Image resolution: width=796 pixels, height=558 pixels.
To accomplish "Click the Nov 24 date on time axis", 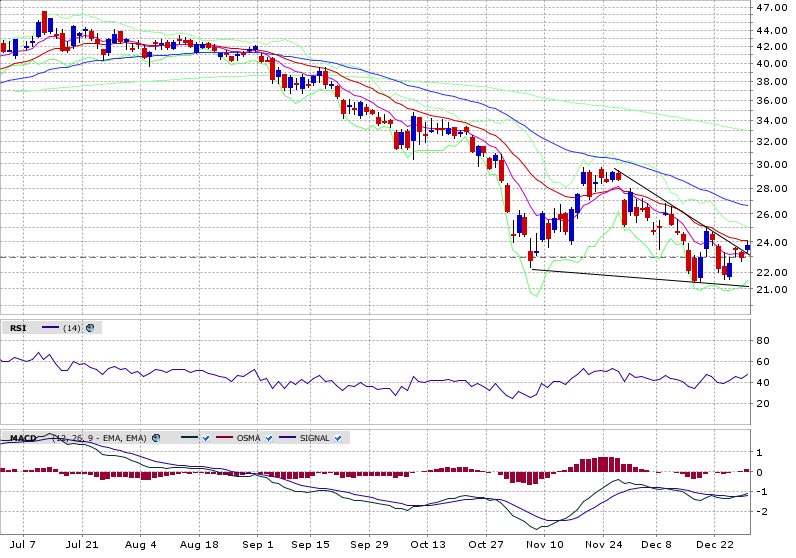I will coord(603,545).
